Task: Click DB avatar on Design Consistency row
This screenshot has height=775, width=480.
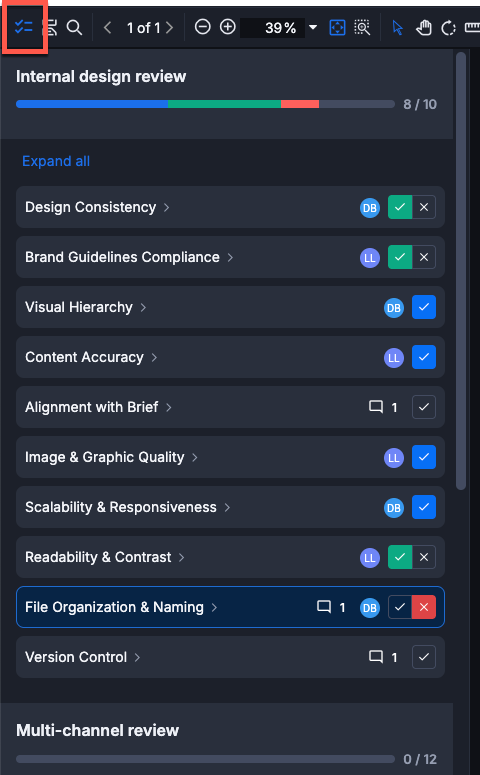Action: (370, 208)
